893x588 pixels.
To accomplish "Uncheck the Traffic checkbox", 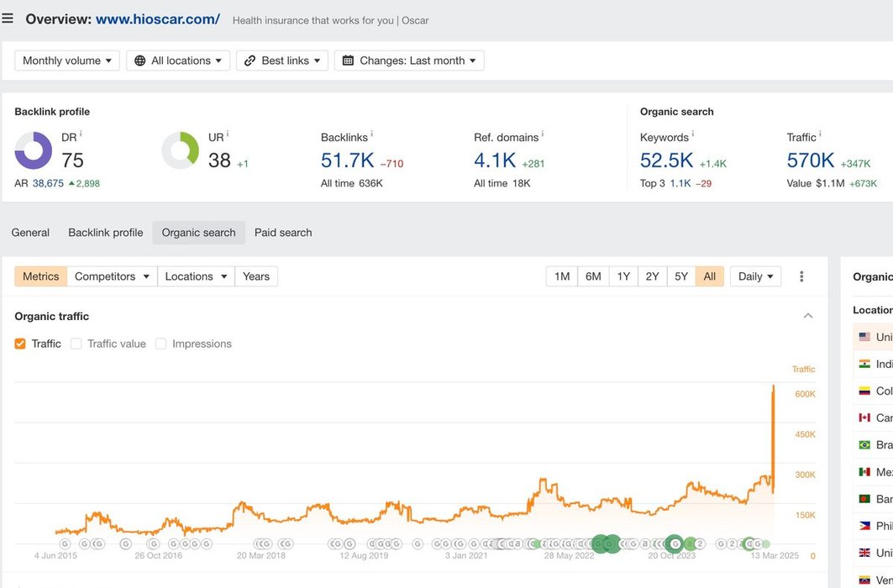I will click(20, 344).
